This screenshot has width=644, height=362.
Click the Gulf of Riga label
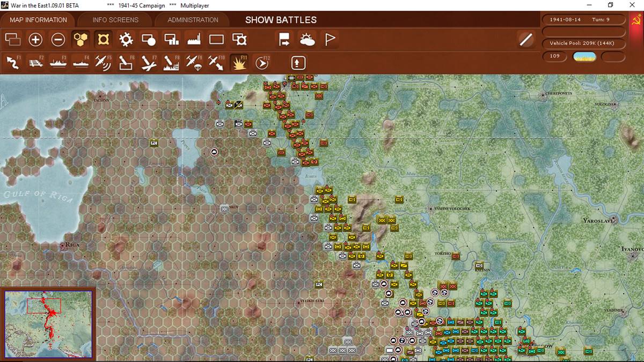coord(37,196)
